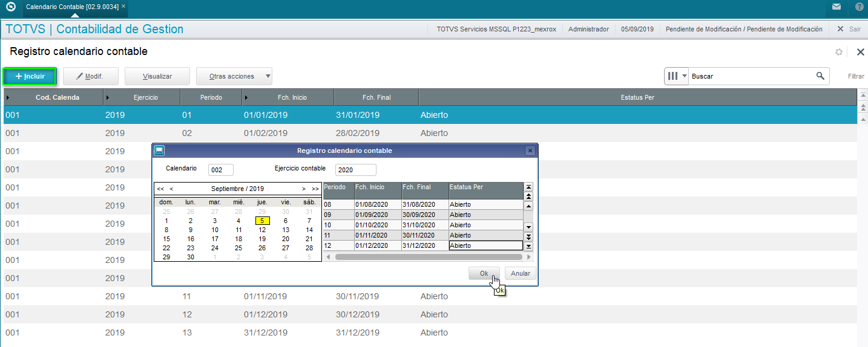The width and height of the screenshot is (868, 347).
Task: Click the Periodo column header in main grid
Action: (211, 97)
